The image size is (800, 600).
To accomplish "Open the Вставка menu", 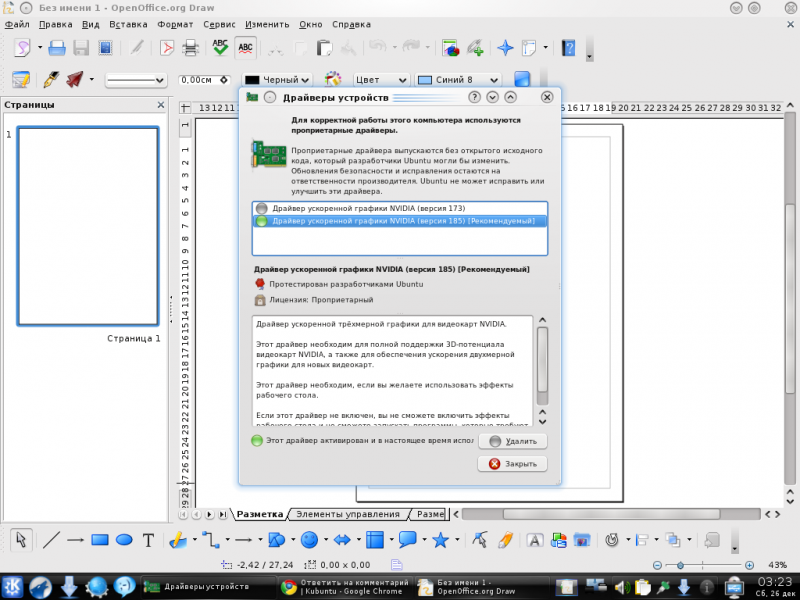I will click(x=129, y=24).
